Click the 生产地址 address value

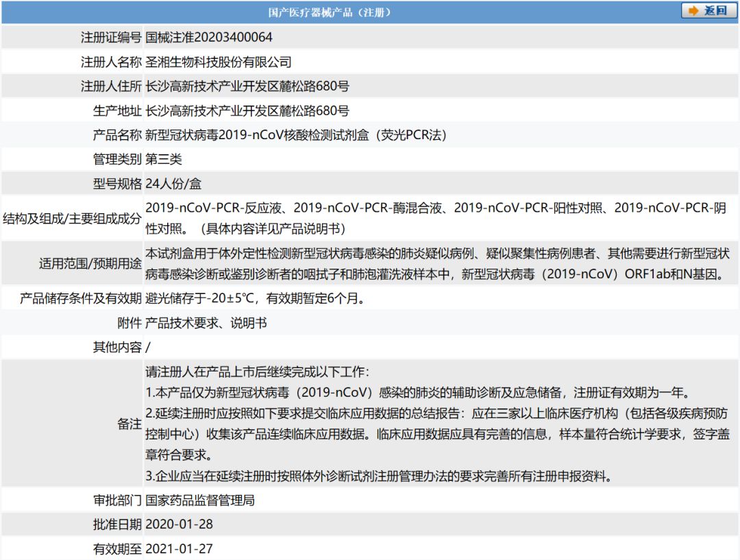tap(247, 111)
